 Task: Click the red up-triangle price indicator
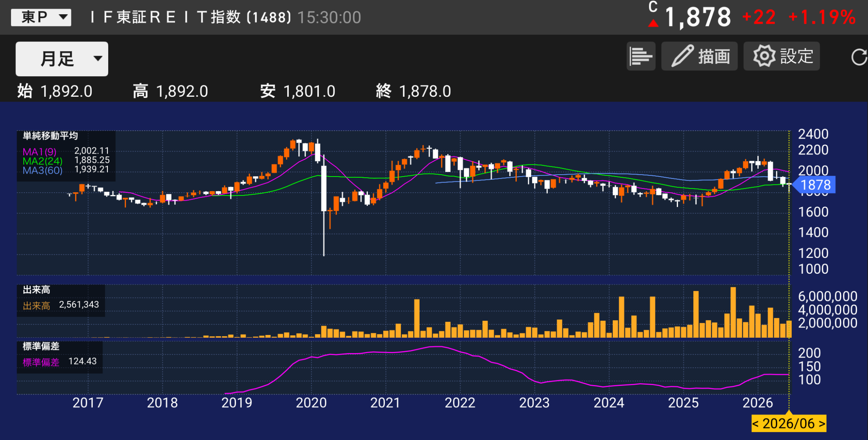(653, 23)
